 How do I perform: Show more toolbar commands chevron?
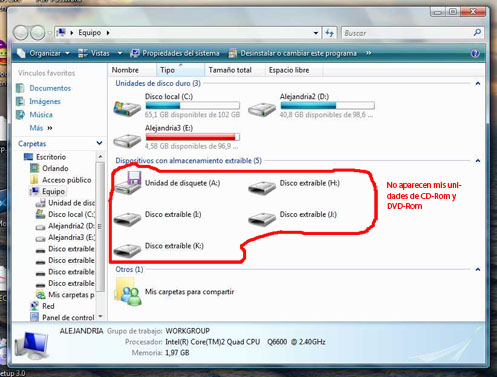pyautogui.click(x=369, y=53)
